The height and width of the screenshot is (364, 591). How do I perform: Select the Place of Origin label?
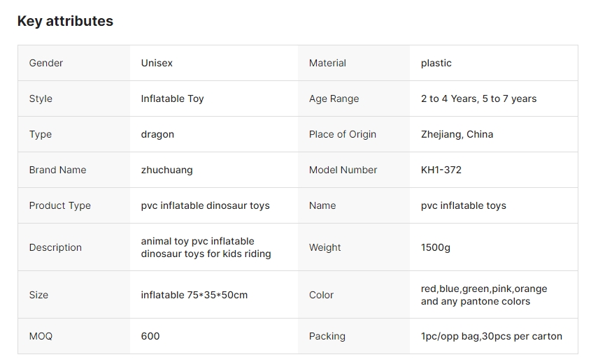click(343, 134)
